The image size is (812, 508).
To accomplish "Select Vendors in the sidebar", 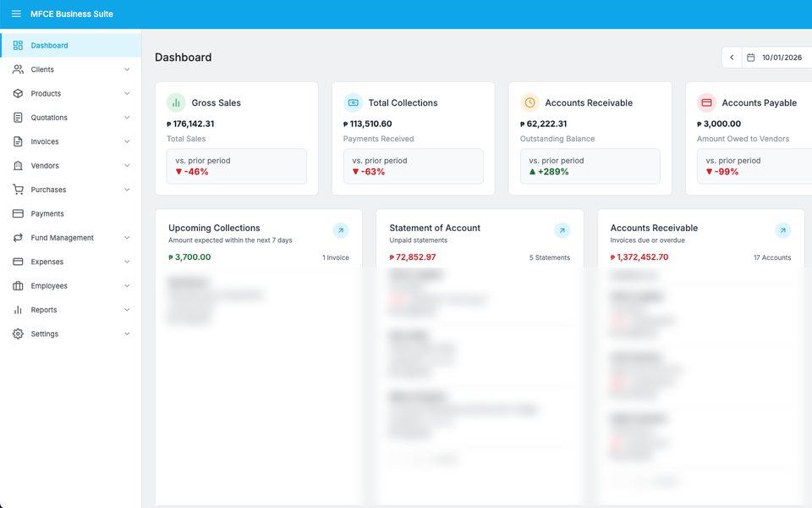I will tap(70, 165).
